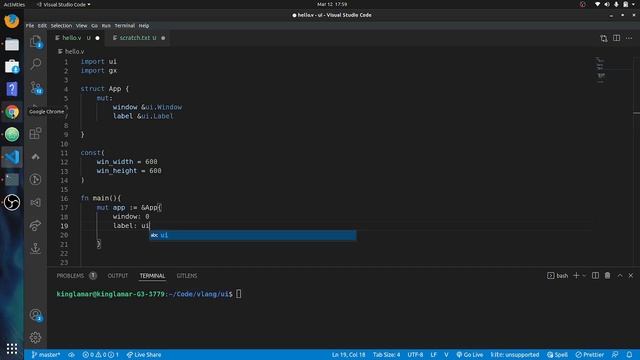Add a new terminal with the plus icon
This screenshot has height=360, width=640.
click(x=576, y=276)
